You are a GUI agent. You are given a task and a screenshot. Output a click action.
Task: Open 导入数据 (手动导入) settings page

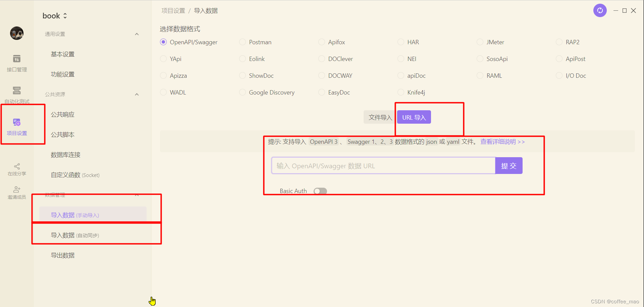[74, 215]
